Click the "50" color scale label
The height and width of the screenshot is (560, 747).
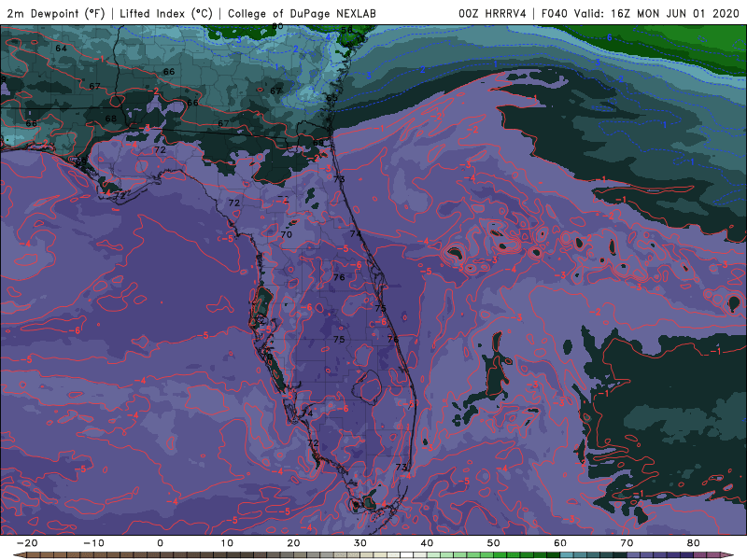494,543
